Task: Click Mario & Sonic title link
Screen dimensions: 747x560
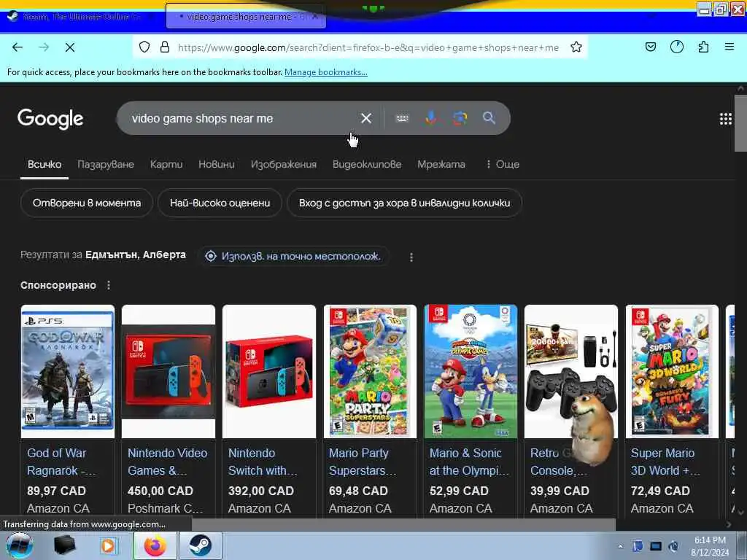Action: pyautogui.click(x=469, y=462)
